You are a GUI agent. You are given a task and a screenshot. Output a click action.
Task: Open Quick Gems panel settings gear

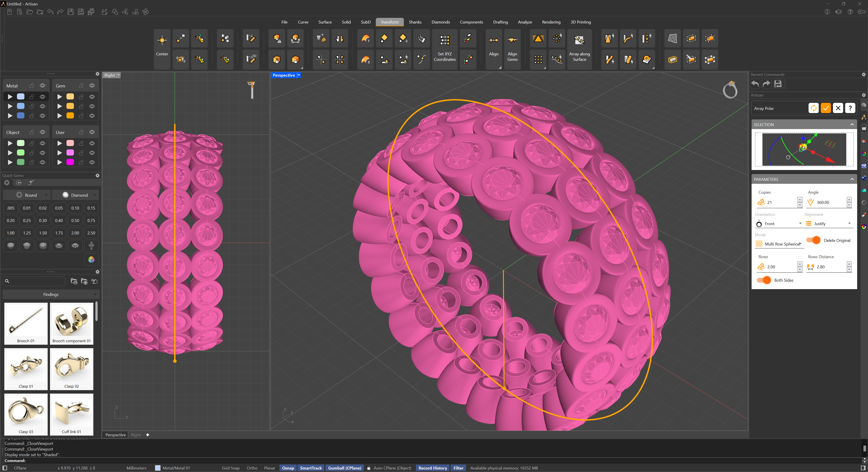coord(97,175)
